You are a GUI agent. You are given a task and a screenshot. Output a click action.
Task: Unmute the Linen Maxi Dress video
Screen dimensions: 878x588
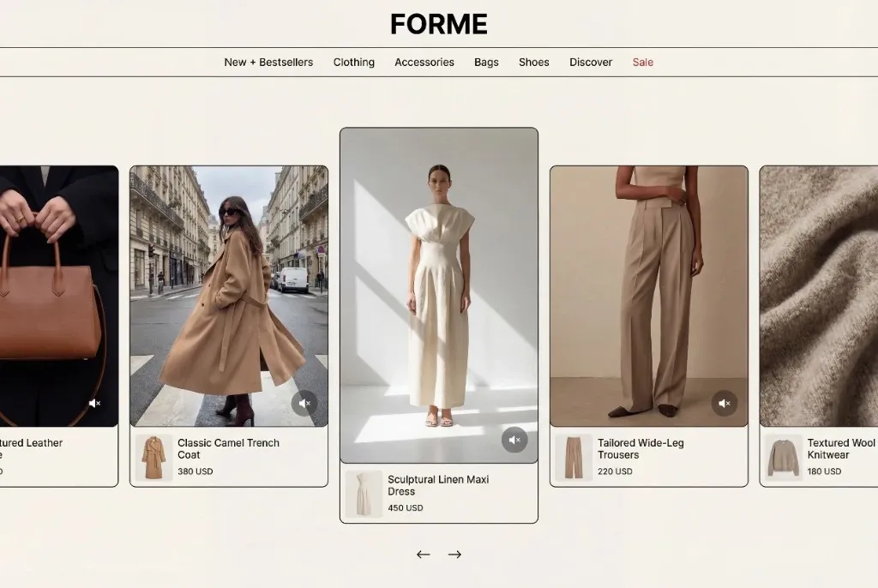[x=514, y=441]
